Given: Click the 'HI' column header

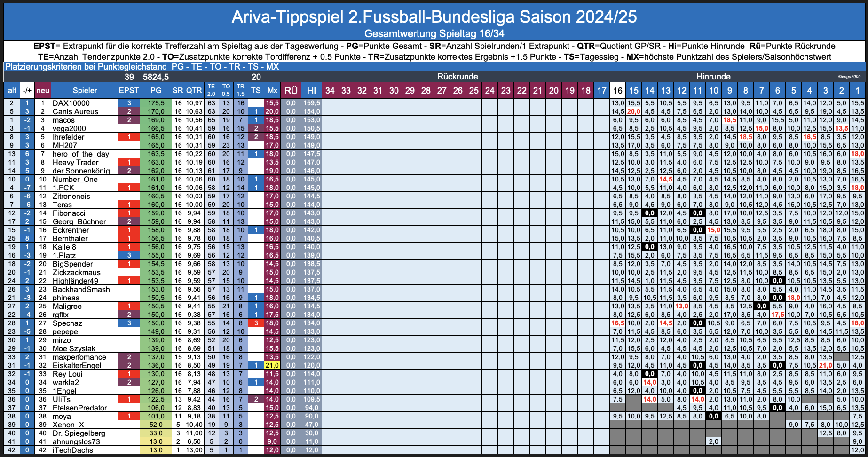Looking at the screenshot, I should [311, 91].
